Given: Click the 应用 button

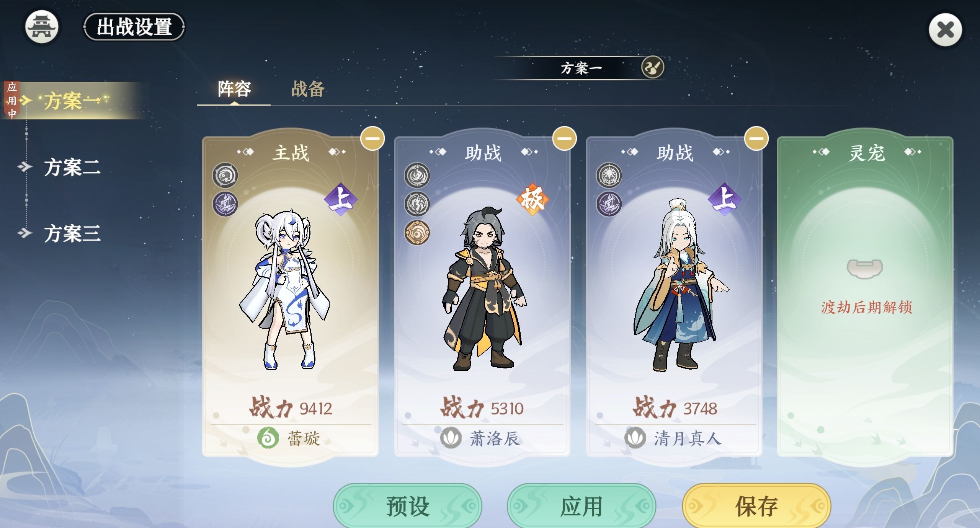Looking at the screenshot, I should pyautogui.click(x=581, y=506).
